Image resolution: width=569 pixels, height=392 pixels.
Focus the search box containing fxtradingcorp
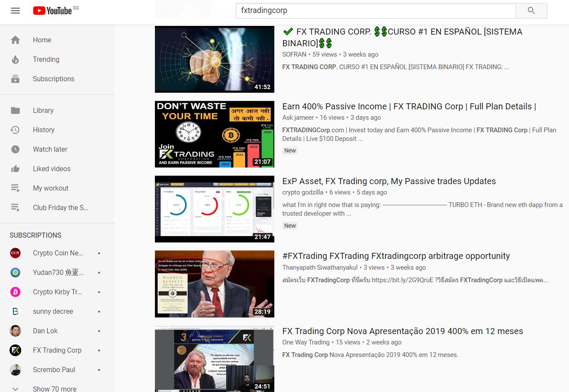pos(376,11)
